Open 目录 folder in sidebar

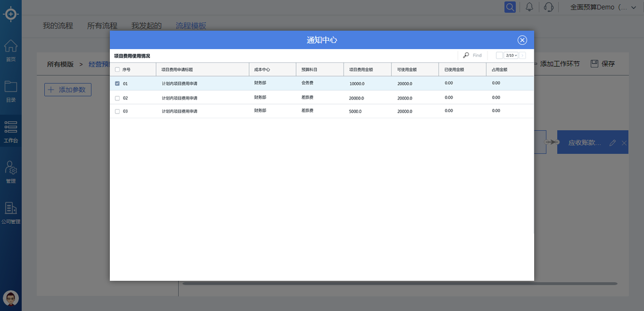pos(11,91)
